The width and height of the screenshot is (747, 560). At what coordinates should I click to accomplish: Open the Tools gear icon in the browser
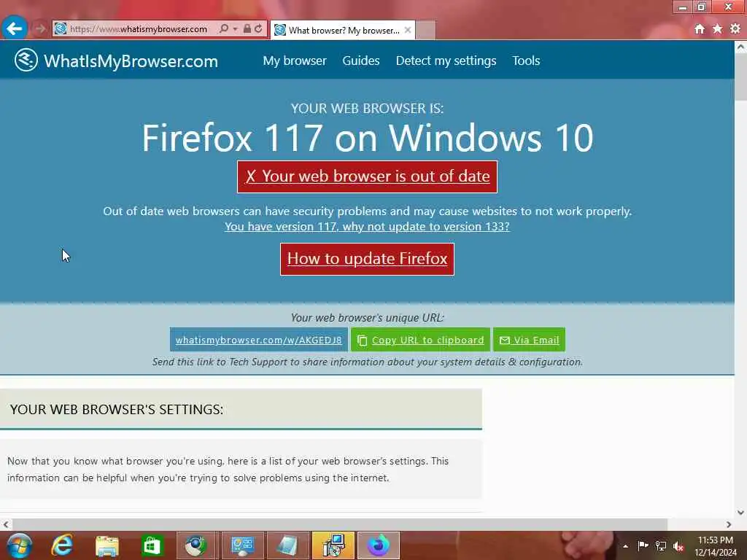tap(735, 28)
